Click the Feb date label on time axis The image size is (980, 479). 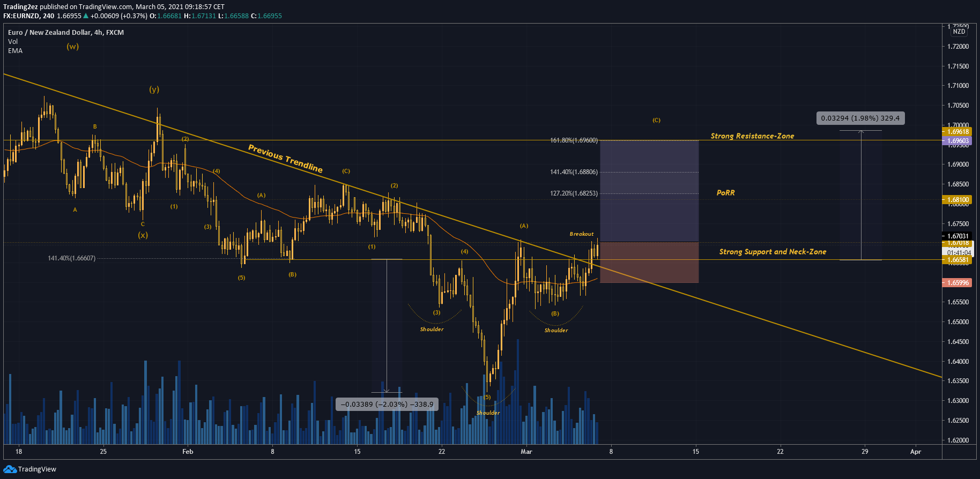point(188,452)
